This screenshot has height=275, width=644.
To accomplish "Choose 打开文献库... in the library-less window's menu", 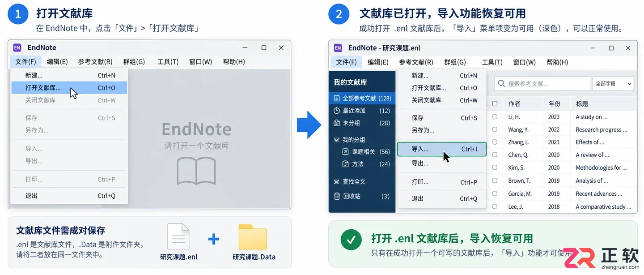I will 69,88.
